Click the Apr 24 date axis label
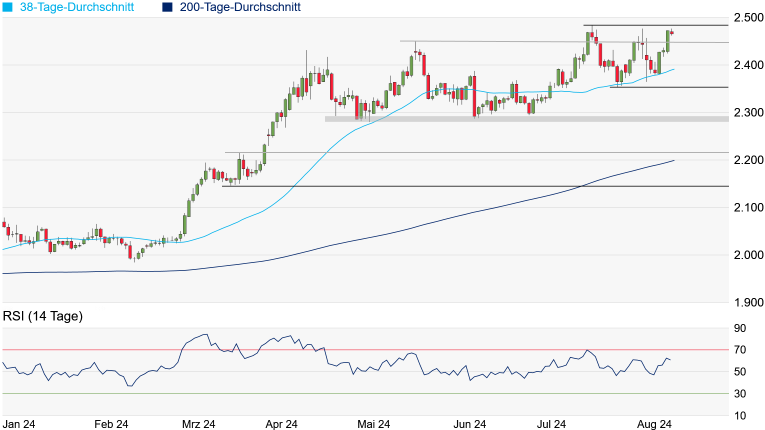 285,423
